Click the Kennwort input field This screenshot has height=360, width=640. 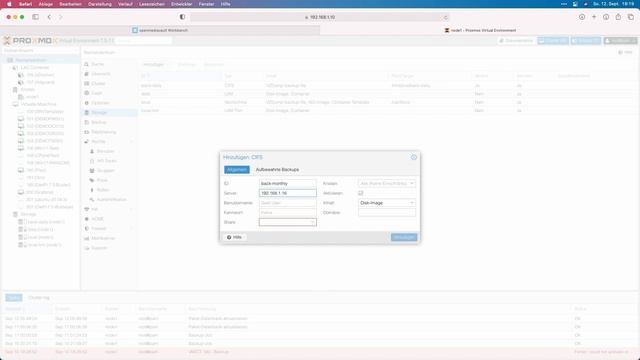pyautogui.click(x=287, y=213)
